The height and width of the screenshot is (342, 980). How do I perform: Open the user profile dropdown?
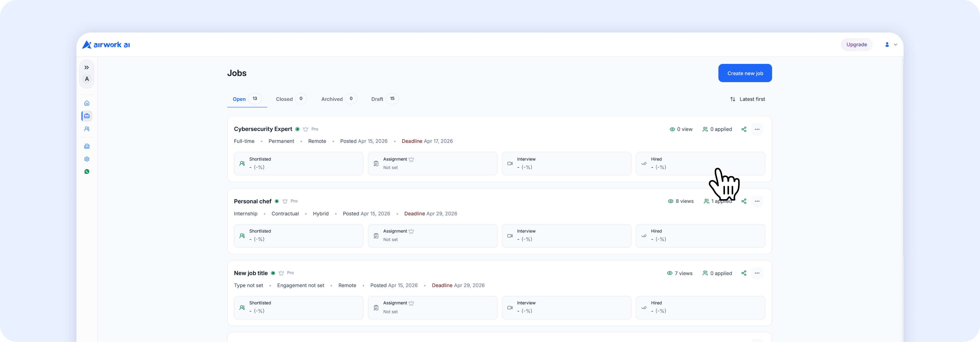click(x=891, y=45)
